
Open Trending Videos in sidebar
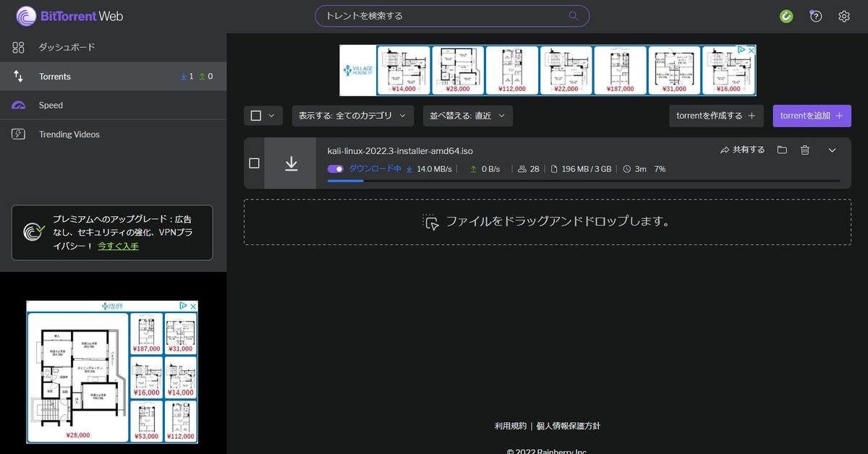coord(113,134)
